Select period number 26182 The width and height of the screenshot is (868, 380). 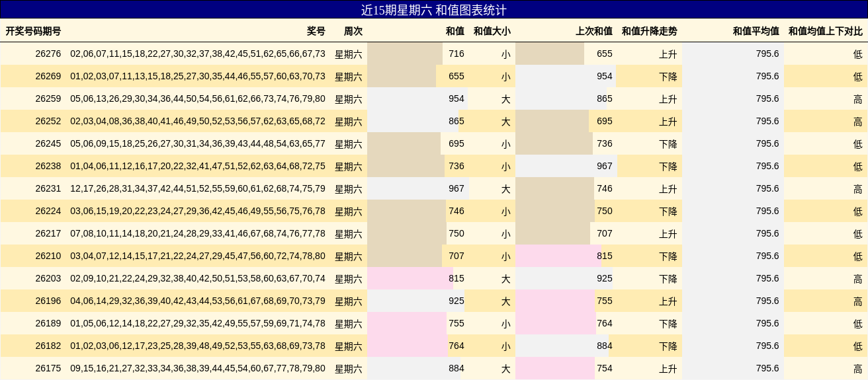point(48,346)
